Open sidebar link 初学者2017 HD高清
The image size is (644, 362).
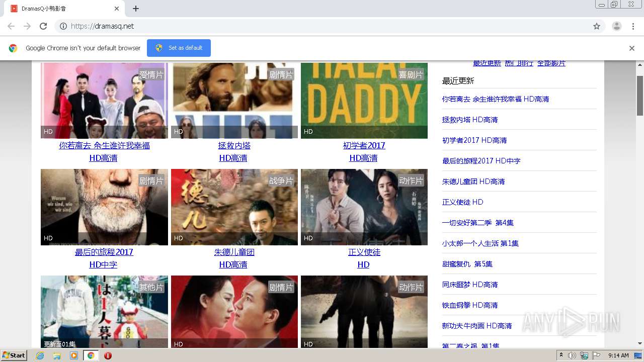(x=474, y=140)
